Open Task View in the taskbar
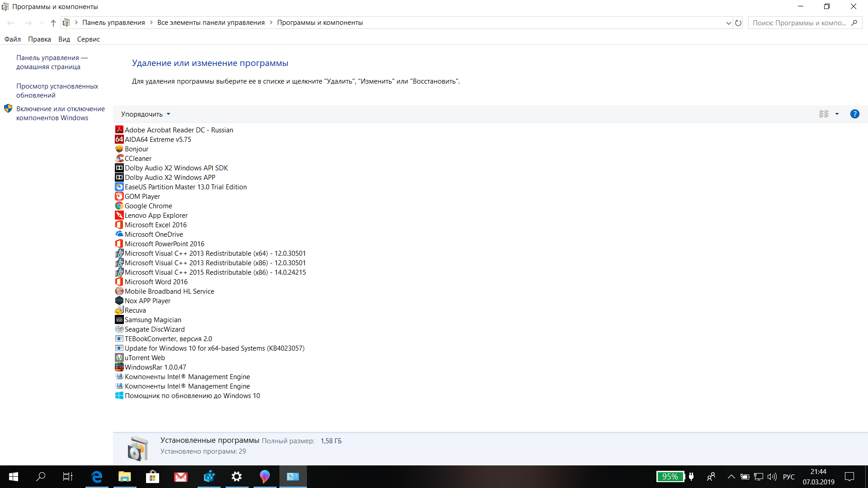This screenshot has height=488, width=868. click(68, 477)
